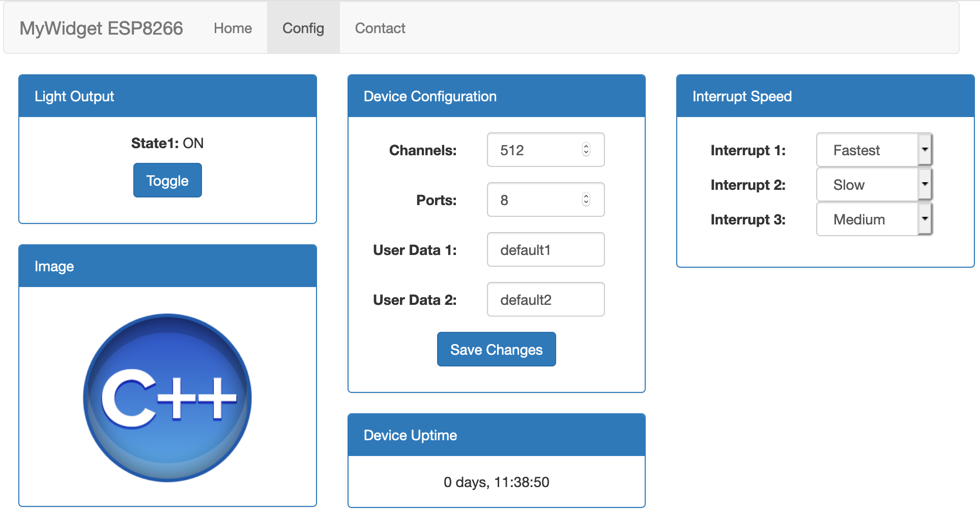This screenshot has height=512, width=980.
Task: Click the Interrupt 3: label
Action: tap(748, 219)
